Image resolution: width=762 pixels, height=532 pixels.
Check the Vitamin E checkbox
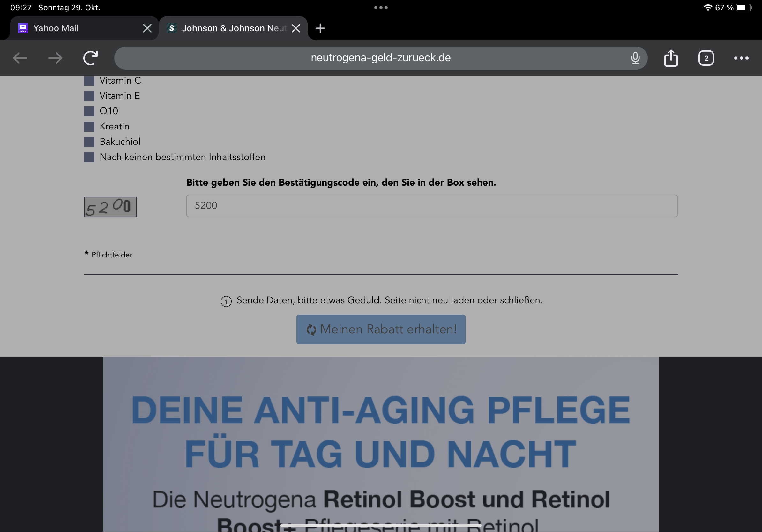click(x=89, y=96)
